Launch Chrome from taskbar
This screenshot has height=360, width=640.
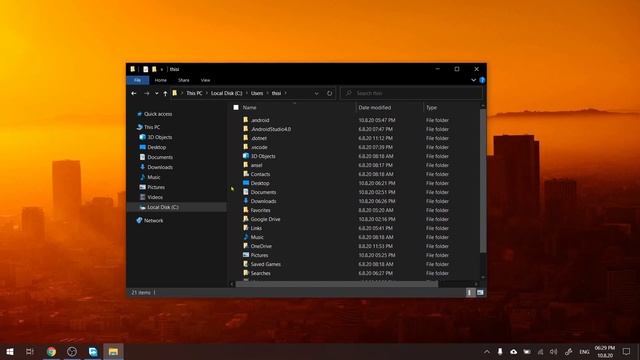pyautogui.click(x=51, y=351)
